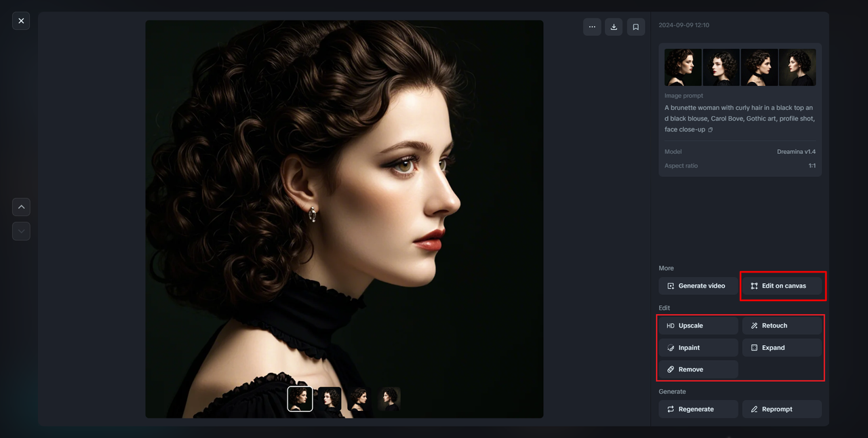868x438 pixels.
Task: Click the Generate video button
Action: 698,286
